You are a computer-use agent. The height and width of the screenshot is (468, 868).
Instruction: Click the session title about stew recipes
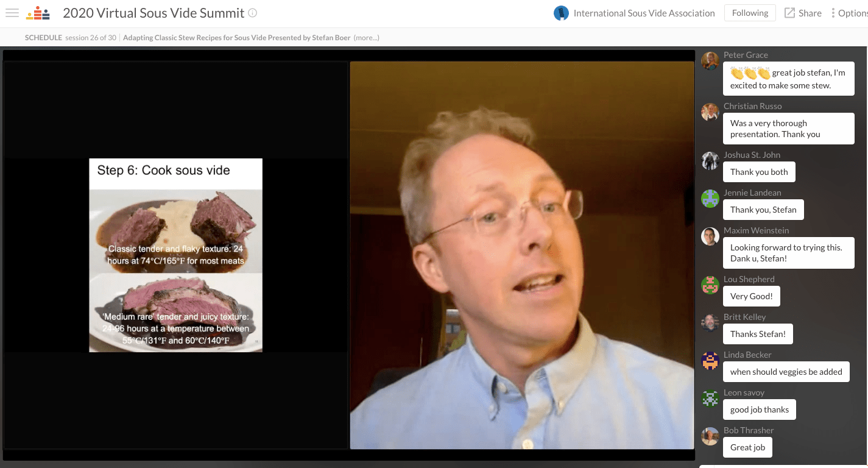[x=236, y=38]
